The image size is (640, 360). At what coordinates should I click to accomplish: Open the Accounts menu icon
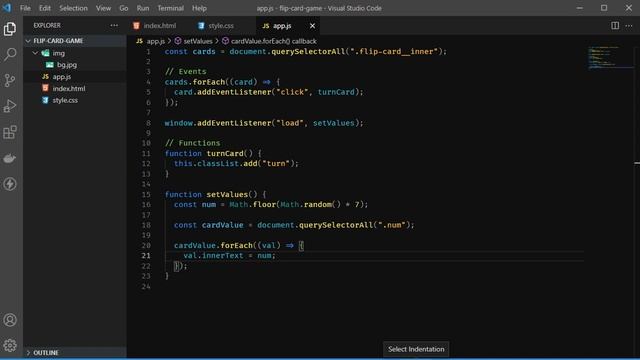point(10,320)
